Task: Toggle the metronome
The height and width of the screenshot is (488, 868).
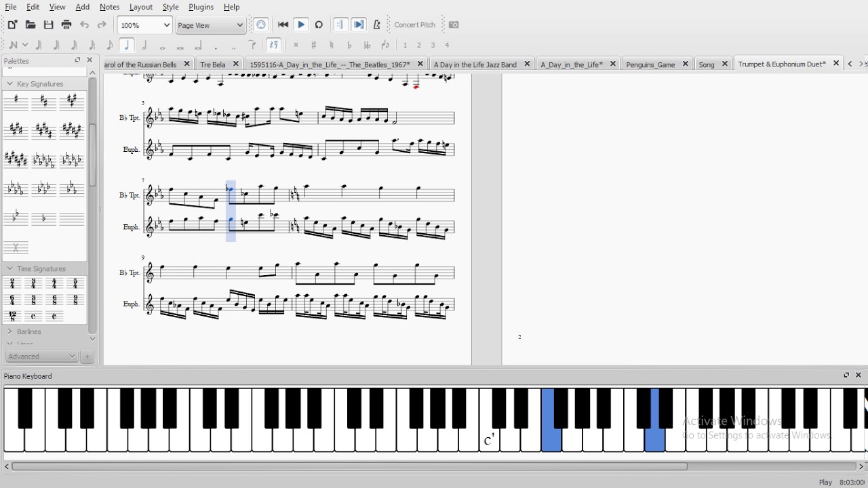Action: click(x=377, y=25)
